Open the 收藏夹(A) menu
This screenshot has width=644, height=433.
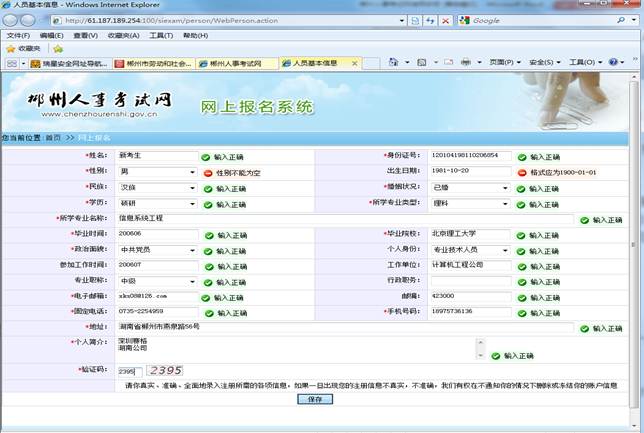point(123,36)
